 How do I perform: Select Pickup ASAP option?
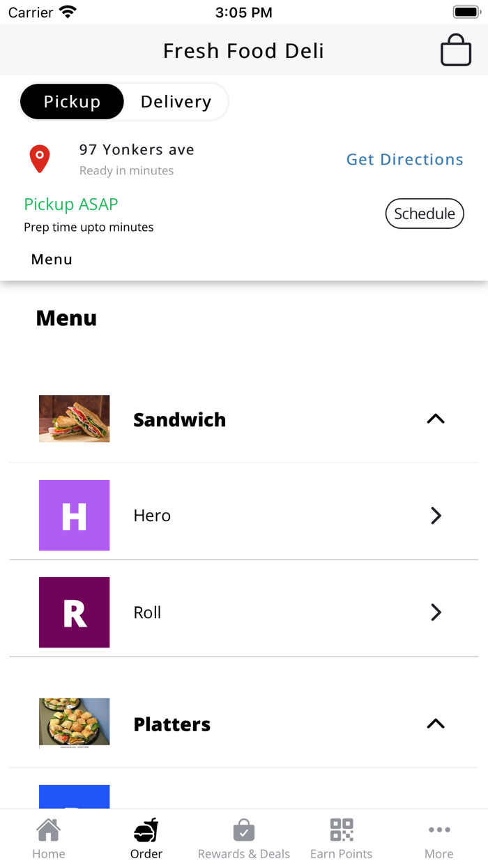point(70,204)
